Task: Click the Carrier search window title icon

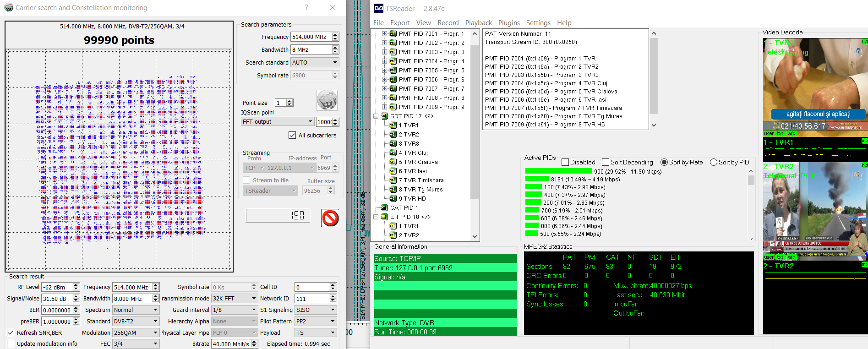Action: (x=8, y=7)
